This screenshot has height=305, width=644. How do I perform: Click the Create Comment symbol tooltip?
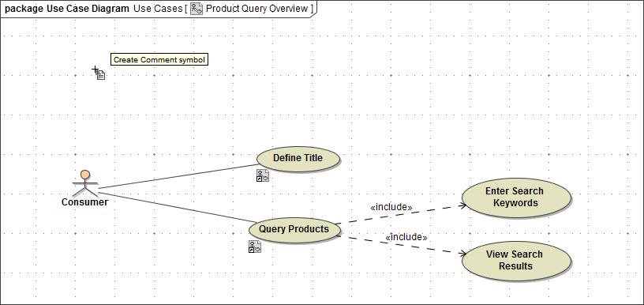click(x=159, y=59)
